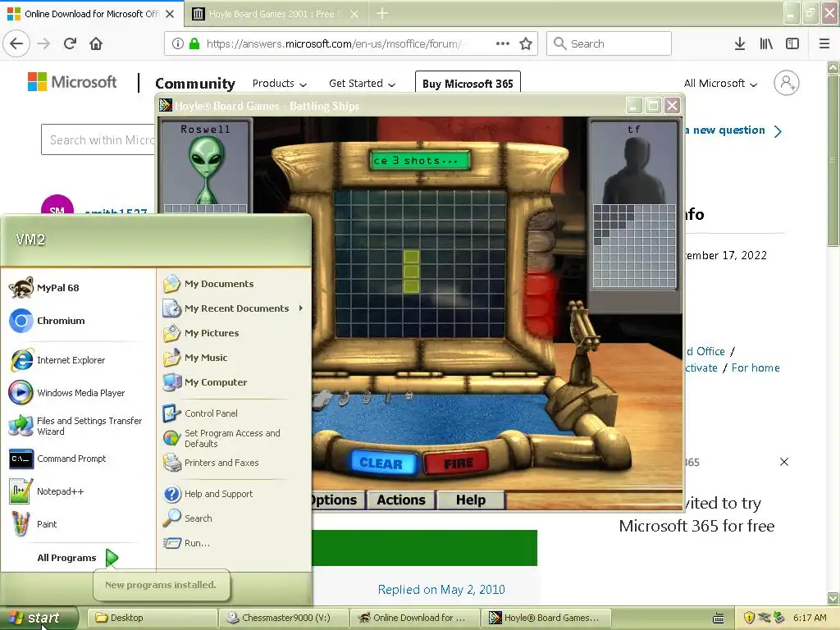Open a new browser tab
This screenshot has height=630, width=840.
(382, 14)
